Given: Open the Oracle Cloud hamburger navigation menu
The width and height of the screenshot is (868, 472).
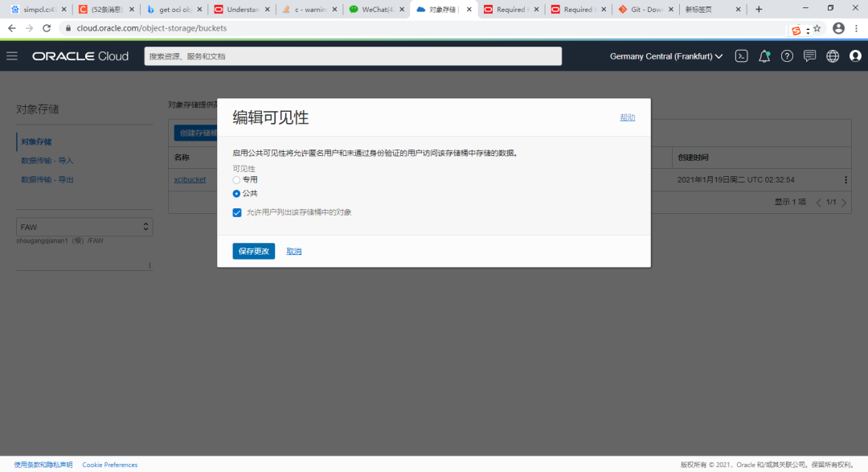Looking at the screenshot, I should [12, 56].
